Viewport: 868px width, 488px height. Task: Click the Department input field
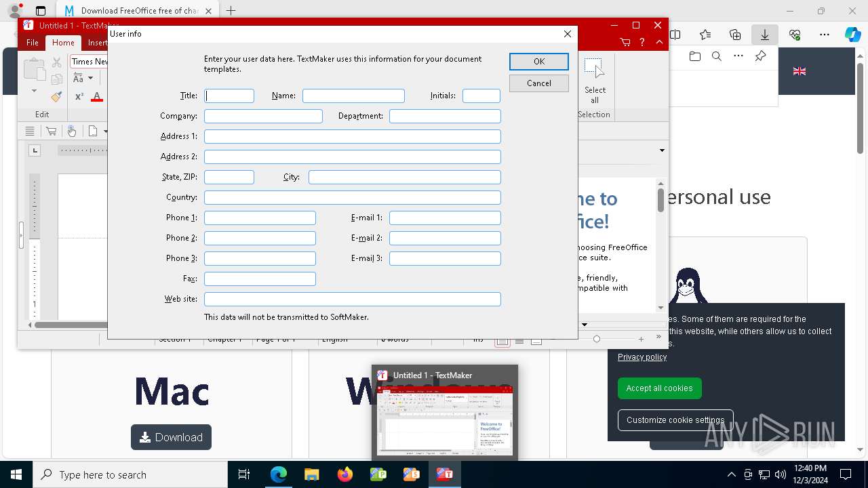pyautogui.click(x=445, y=117)
